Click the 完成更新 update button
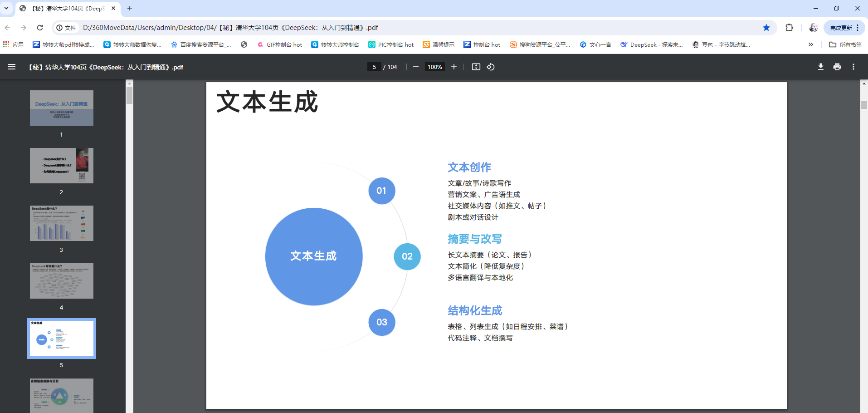Viewport: 868px width, 413px height. click(x=842, y=28)
